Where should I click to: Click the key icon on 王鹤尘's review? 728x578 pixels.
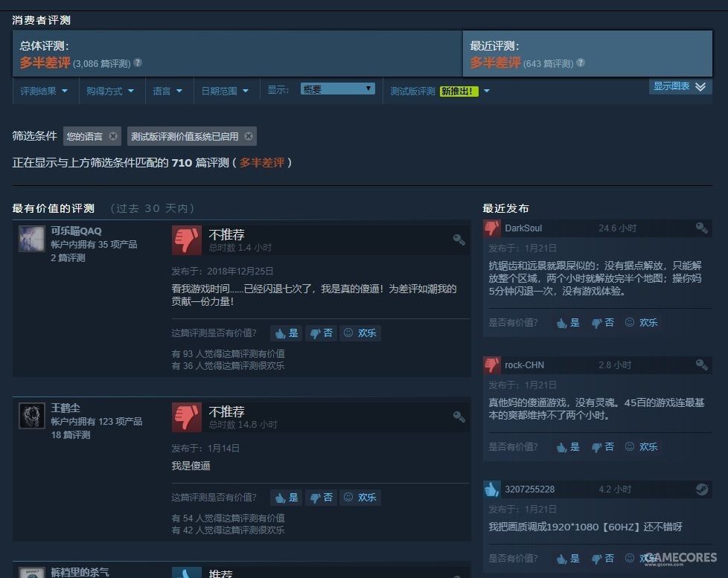pos(459,417)
